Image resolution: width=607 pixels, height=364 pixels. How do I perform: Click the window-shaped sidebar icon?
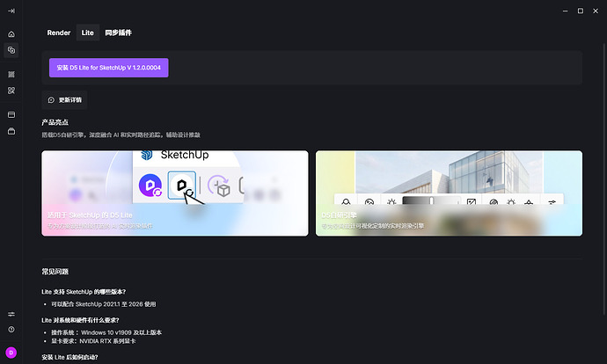pos(11,114)
